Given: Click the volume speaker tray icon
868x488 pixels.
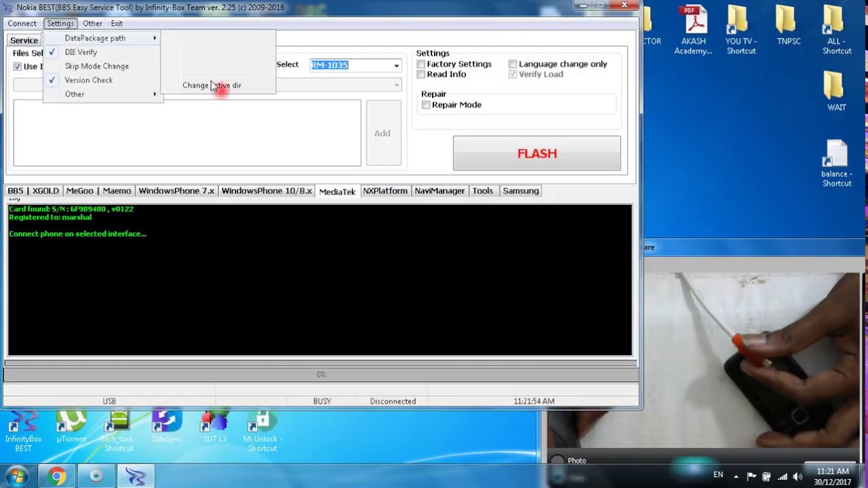Looking at the screenshot, I should tap(797, 476).
